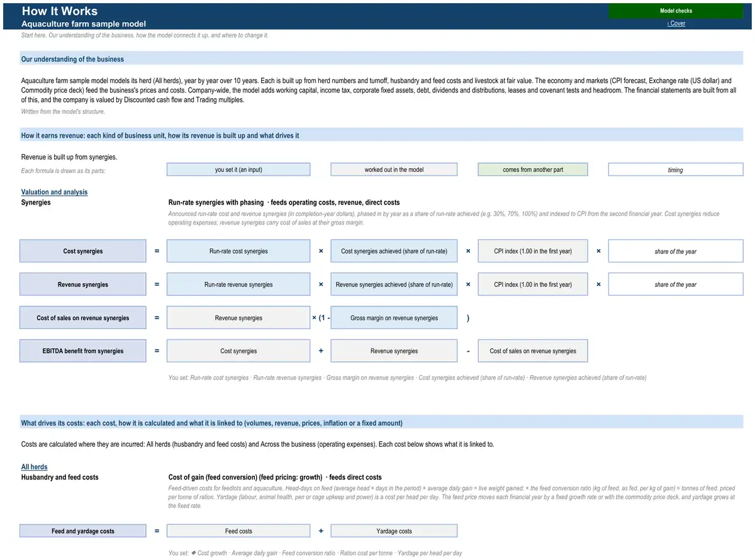Select the 'timing' legend box
This screenshot has width=755, height=560.
[x=676, y=170]
